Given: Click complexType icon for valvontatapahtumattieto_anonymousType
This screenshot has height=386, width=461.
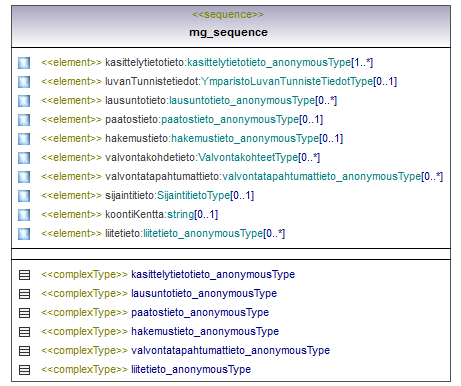Looking at the screenshot, I should (x=24, y=351).
